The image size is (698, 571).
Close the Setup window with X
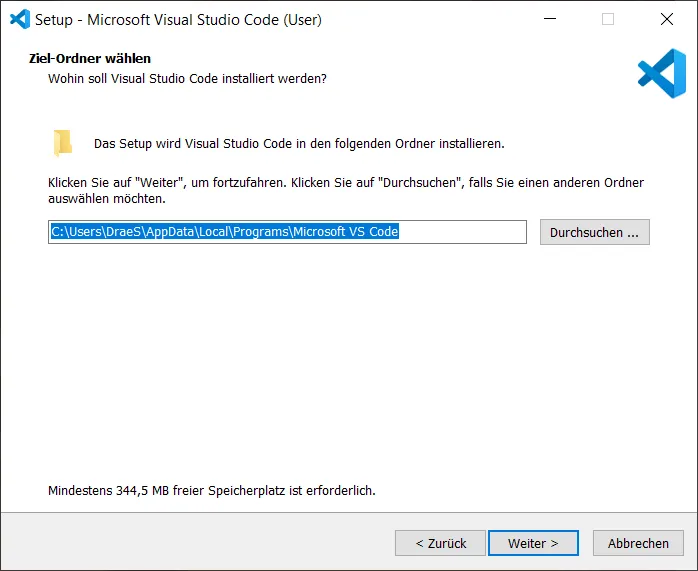click(x=666, y=19)
